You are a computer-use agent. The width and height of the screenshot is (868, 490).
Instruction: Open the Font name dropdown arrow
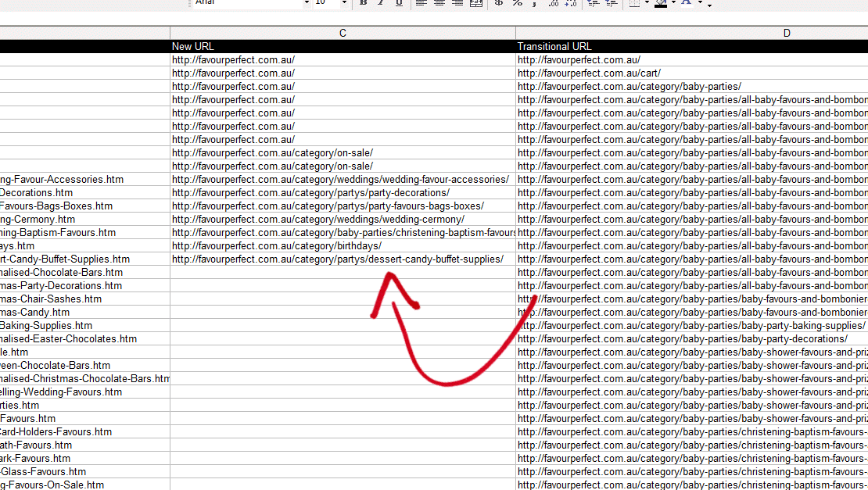(x=307, y=3)
